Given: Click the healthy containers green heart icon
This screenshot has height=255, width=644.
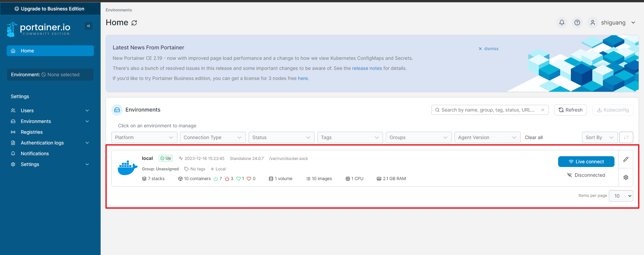Looking at the screenshot, I should 238,179.
